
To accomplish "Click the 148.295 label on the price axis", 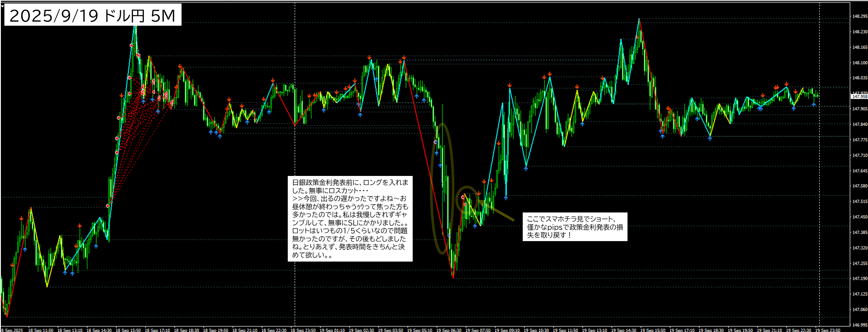I will tap(860, 16).
